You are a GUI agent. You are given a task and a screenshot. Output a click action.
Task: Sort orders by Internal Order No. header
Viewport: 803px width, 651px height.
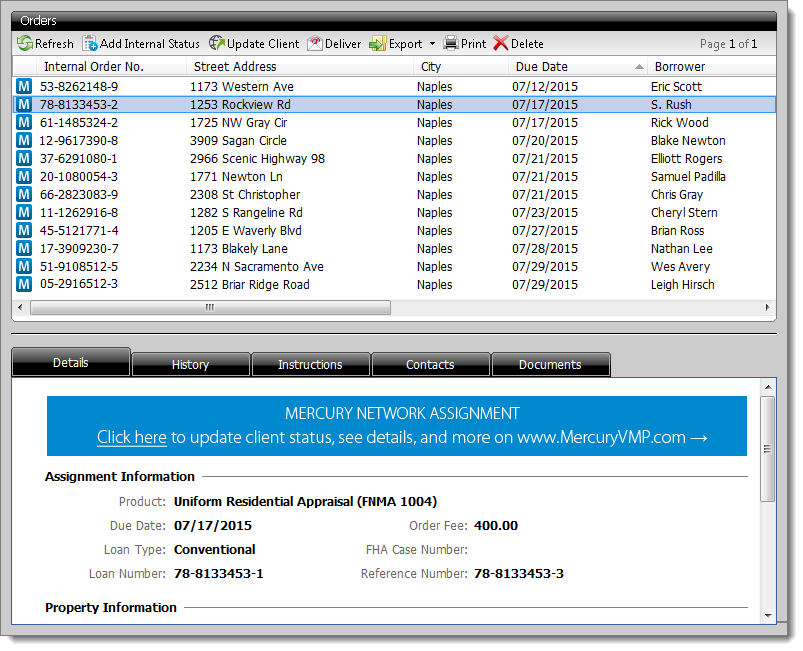(x=111, y=67)
